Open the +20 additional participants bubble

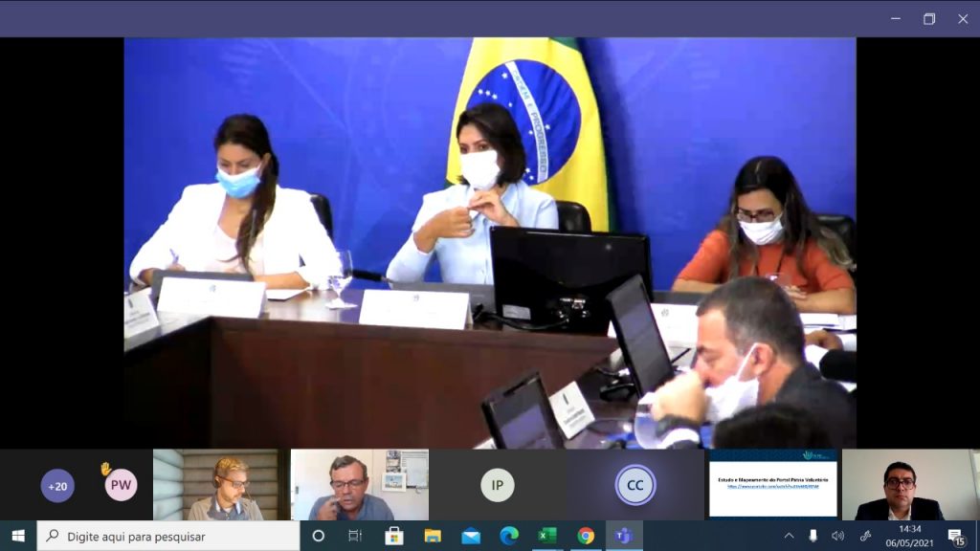(x=57, y=486)
